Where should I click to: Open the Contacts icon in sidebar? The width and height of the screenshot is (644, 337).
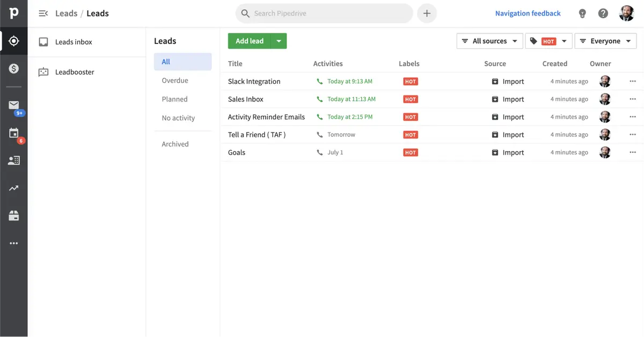pos(14,160)
